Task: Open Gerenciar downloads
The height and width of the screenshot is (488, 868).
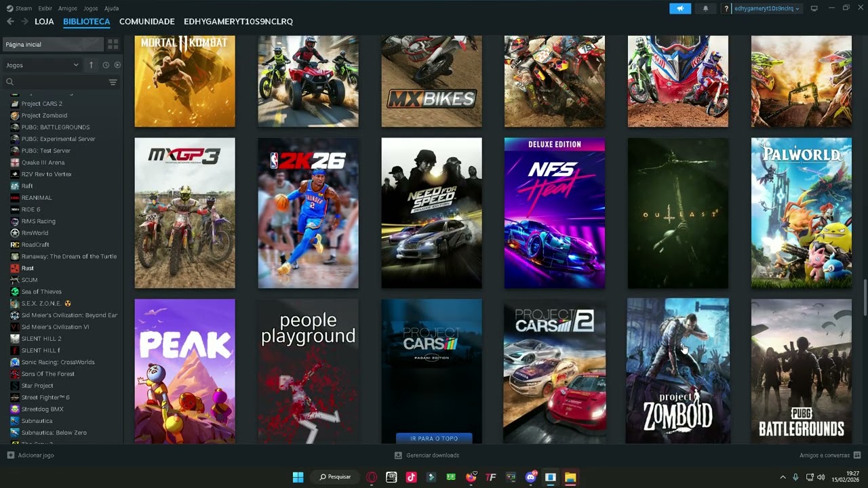Action: pyautogui.click(x=427, y=455)
